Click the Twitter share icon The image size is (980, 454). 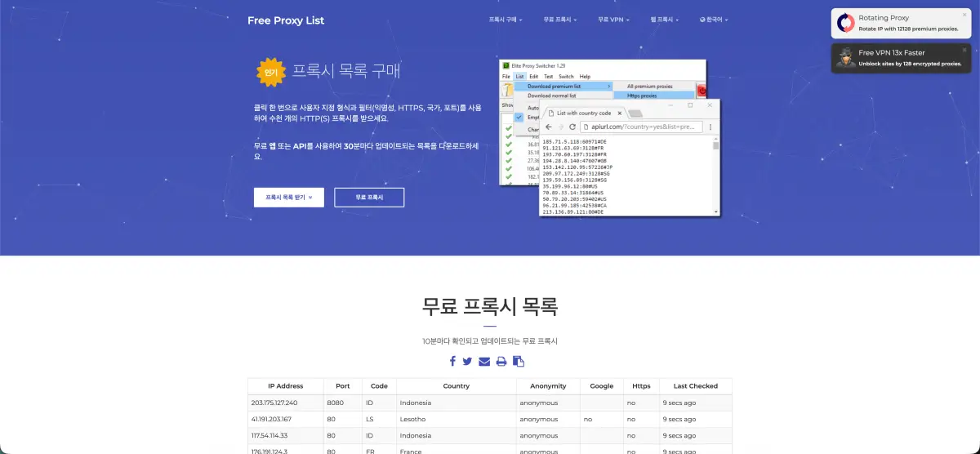(x=467, y=361)
